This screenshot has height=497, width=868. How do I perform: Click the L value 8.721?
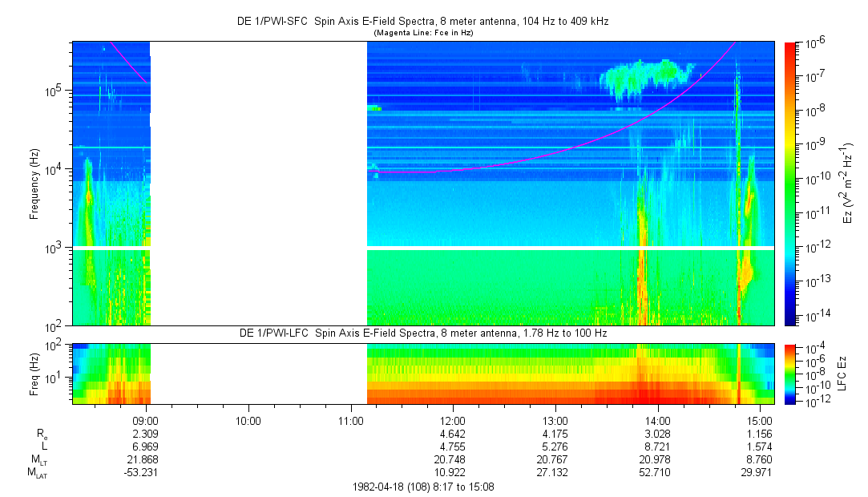[x=658, y=446]
